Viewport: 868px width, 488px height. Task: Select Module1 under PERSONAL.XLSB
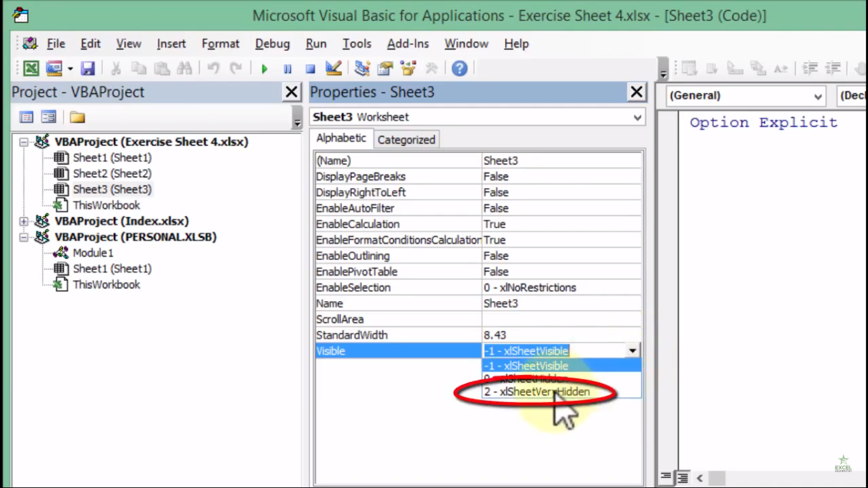[x=93, y=253]
